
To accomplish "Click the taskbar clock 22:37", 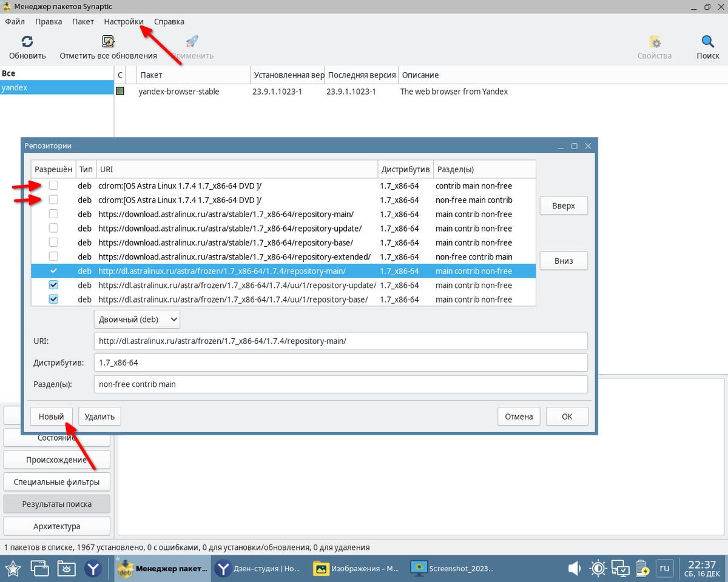I will [x=703, y=568].
